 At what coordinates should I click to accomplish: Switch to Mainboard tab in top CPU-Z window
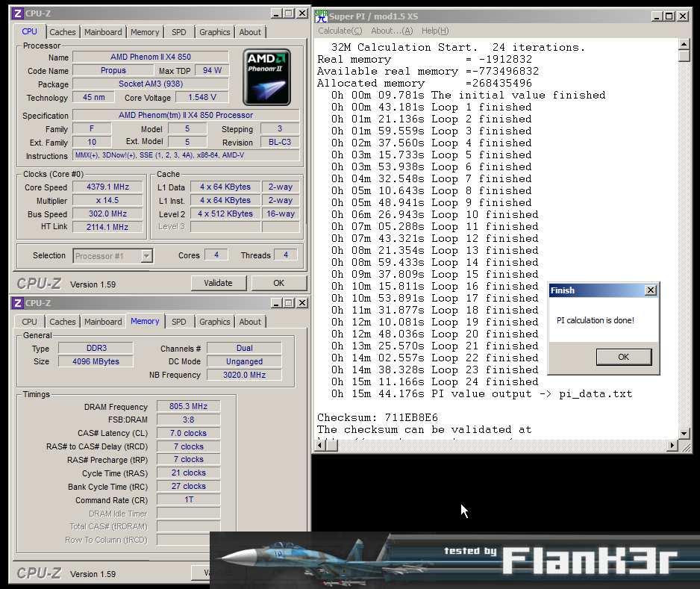103,32
